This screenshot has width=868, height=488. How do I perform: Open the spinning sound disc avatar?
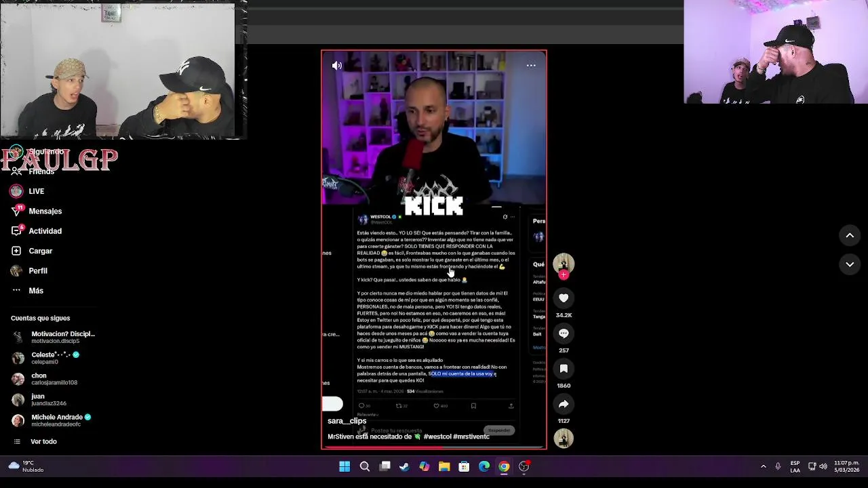pyautogui.click(x=564, y=439)
